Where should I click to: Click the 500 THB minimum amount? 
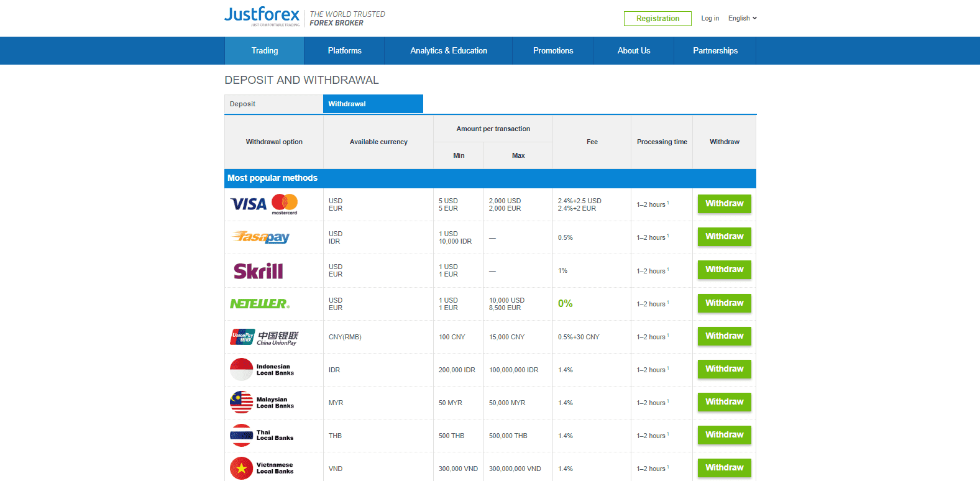tap(452, 436)
